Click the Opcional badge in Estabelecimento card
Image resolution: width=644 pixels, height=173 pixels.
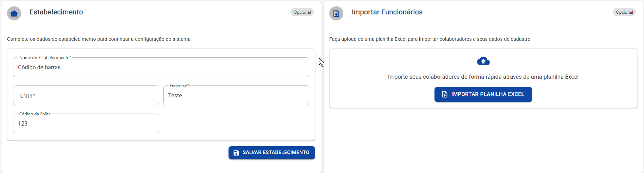302,12
